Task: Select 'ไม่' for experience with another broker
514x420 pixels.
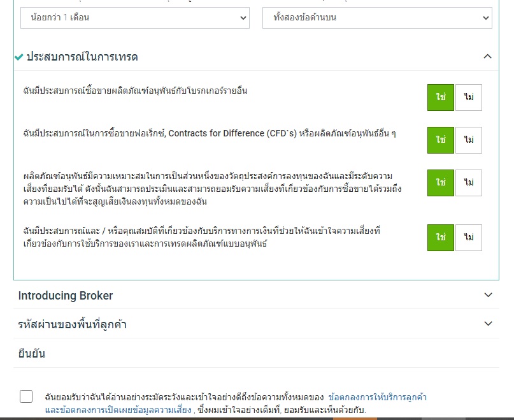Action: (x=469, y=98)
